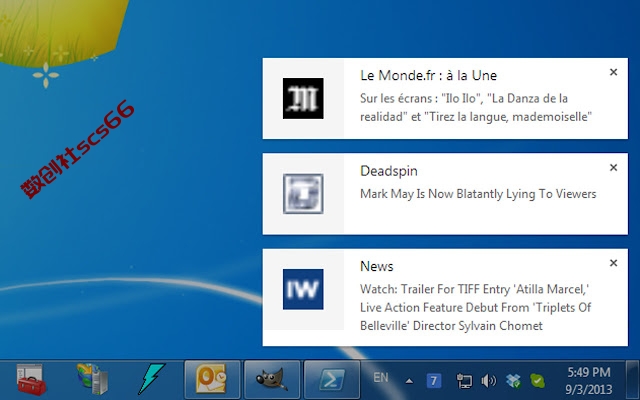Click the "News" notification title
This screenshot has width=640, height=400.
[x=376, y=266]
